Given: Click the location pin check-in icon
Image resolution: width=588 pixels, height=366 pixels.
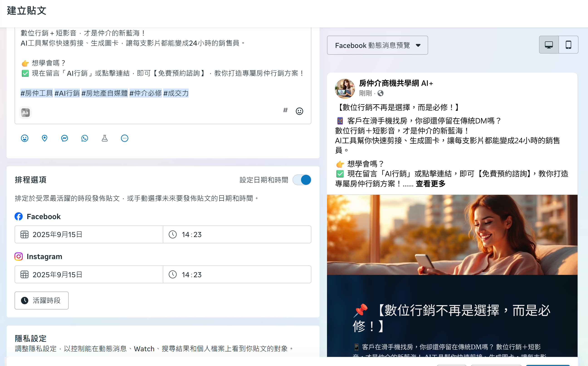Looking at the screenshot, I should point(44,138).
